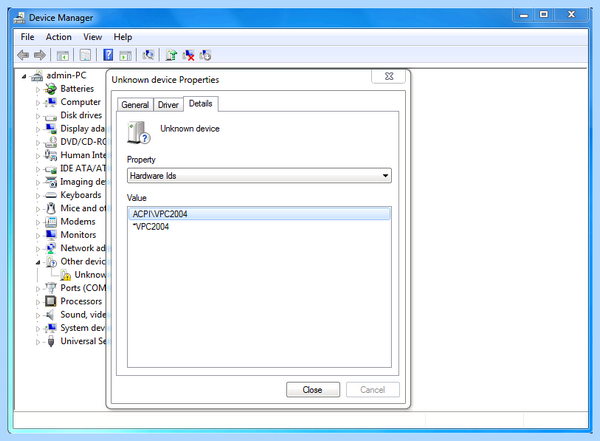Open the View menu
The height and width of the screenshot is (441, 600).
(x=92, y=37)
